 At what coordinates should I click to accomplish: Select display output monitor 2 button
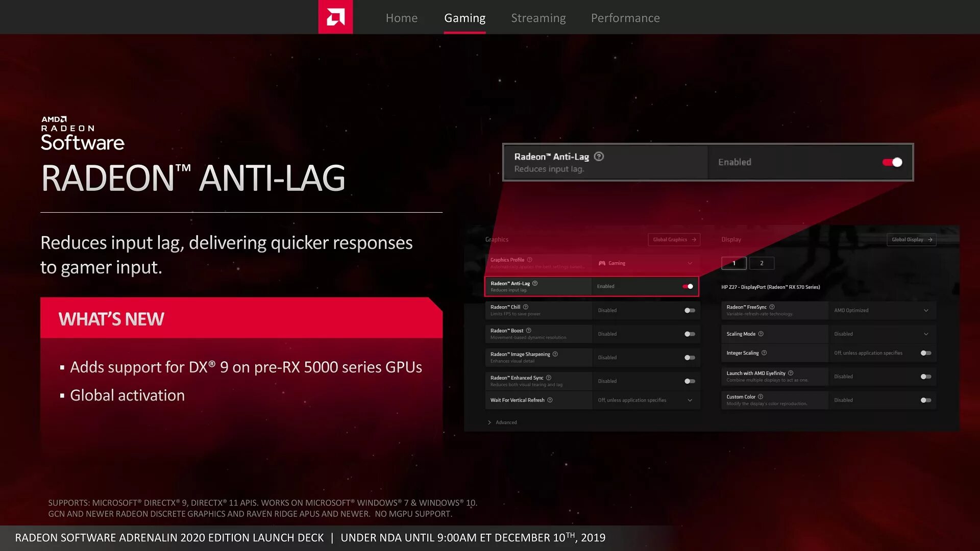(x=761, y=263)
